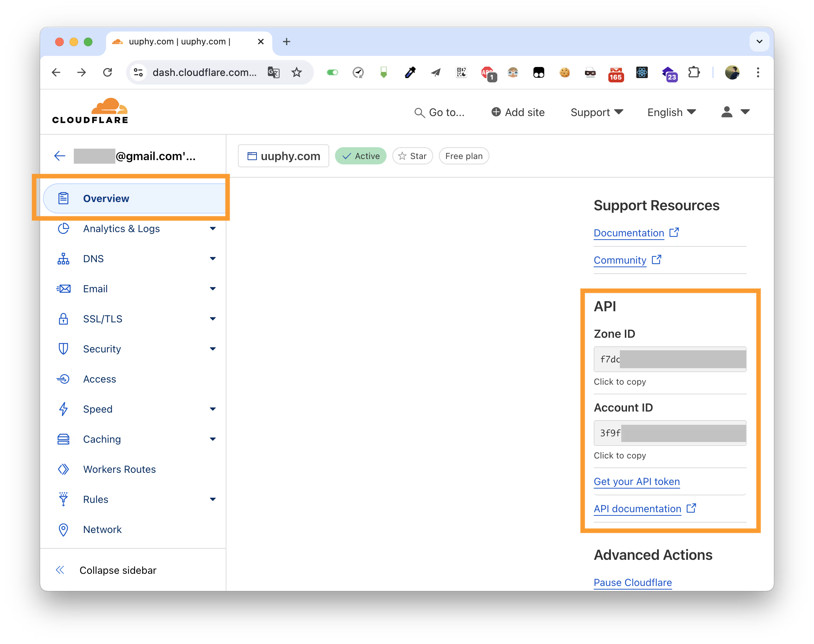This screenshot has width=814, height=644.
Task: Click the Active status badge
Action: click(361, 156)
